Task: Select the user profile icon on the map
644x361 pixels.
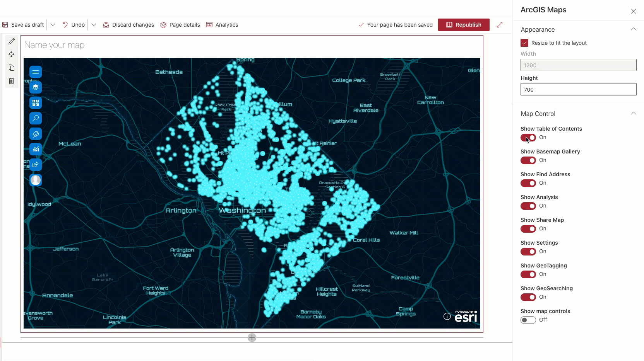Action: point(35,180)
